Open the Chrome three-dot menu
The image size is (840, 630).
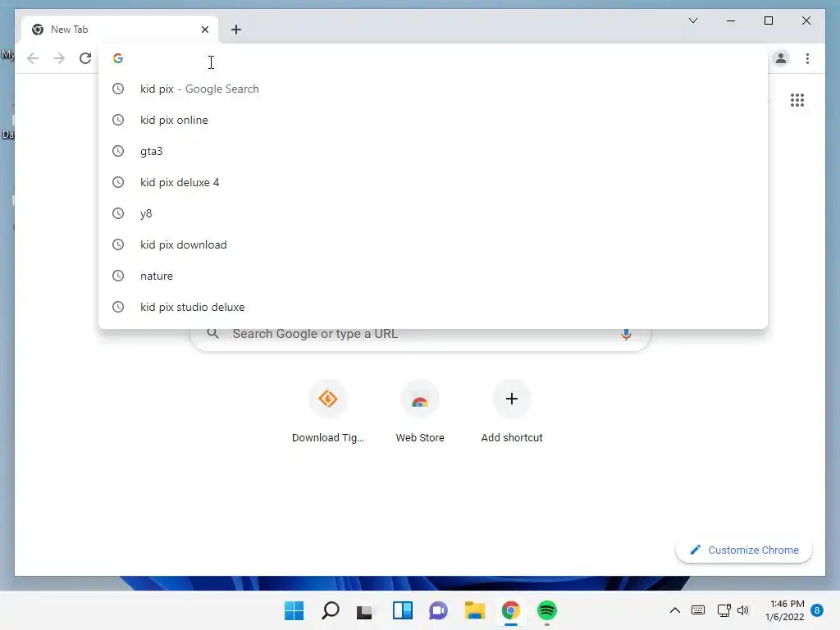(x=807, y=58)
